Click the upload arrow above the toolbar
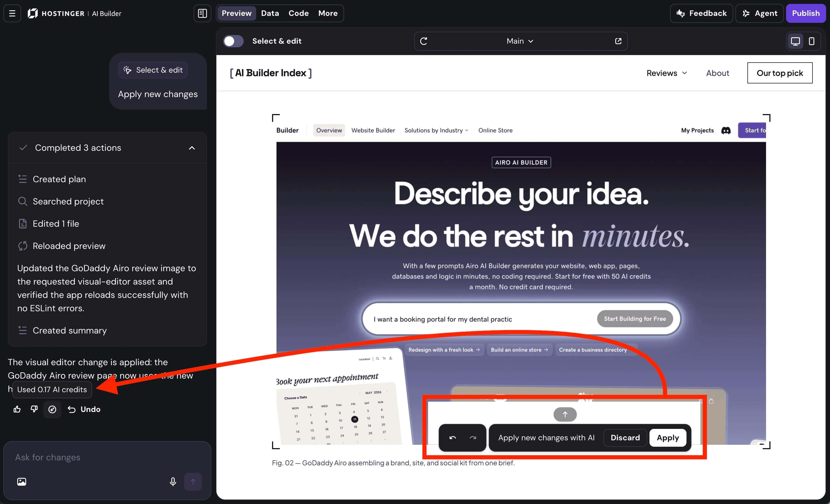 pos(565,414)
